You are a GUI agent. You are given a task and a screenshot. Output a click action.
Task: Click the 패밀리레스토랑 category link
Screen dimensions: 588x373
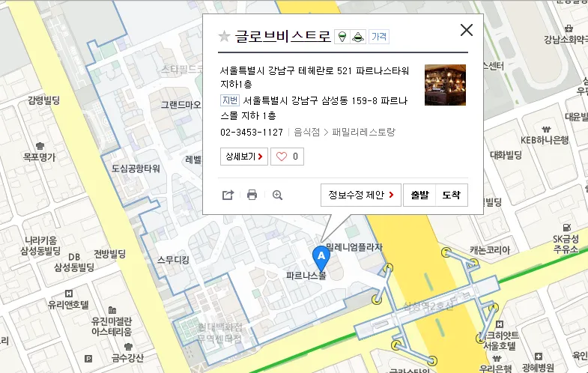(x=363, y=132)
